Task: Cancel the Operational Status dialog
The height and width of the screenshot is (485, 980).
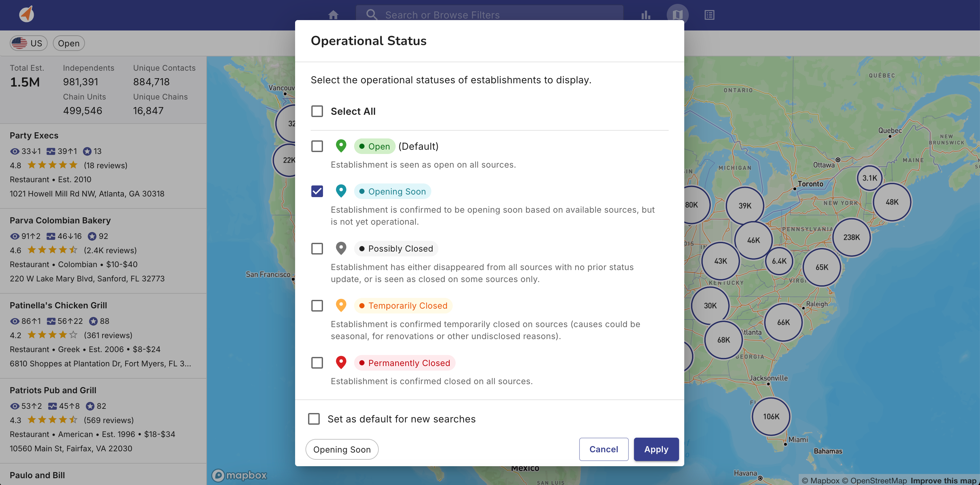Action: (604, 449)
